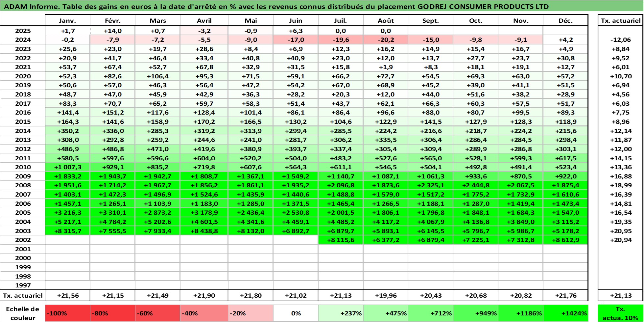Click the cell with value +1 007,3
The image size is (644, 322).
[67, 167]
